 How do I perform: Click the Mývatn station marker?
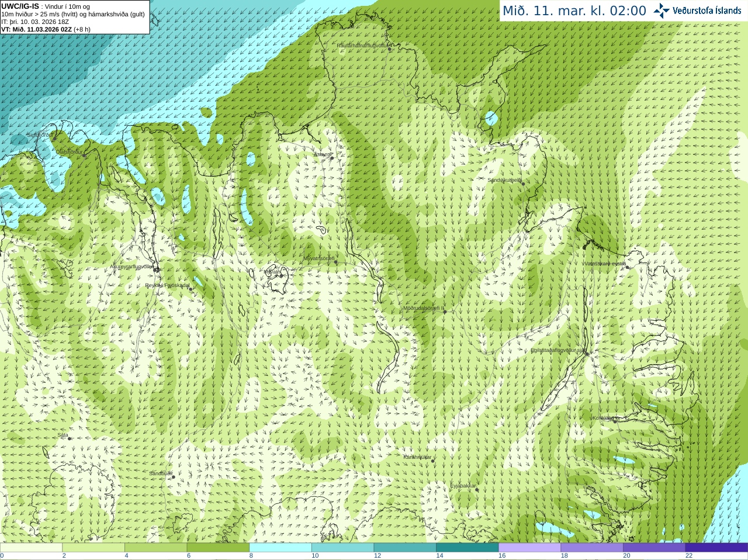(281, 275)
